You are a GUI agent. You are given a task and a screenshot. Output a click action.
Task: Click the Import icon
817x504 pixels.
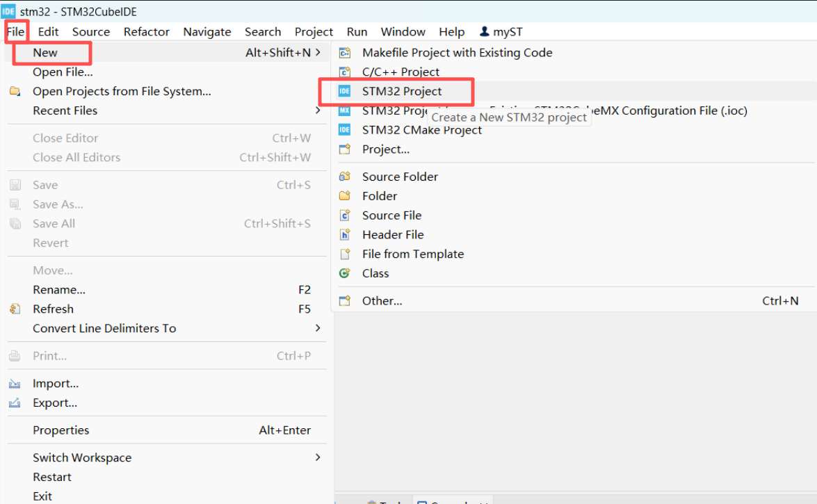pyautogui.click(x=15, y=384)
